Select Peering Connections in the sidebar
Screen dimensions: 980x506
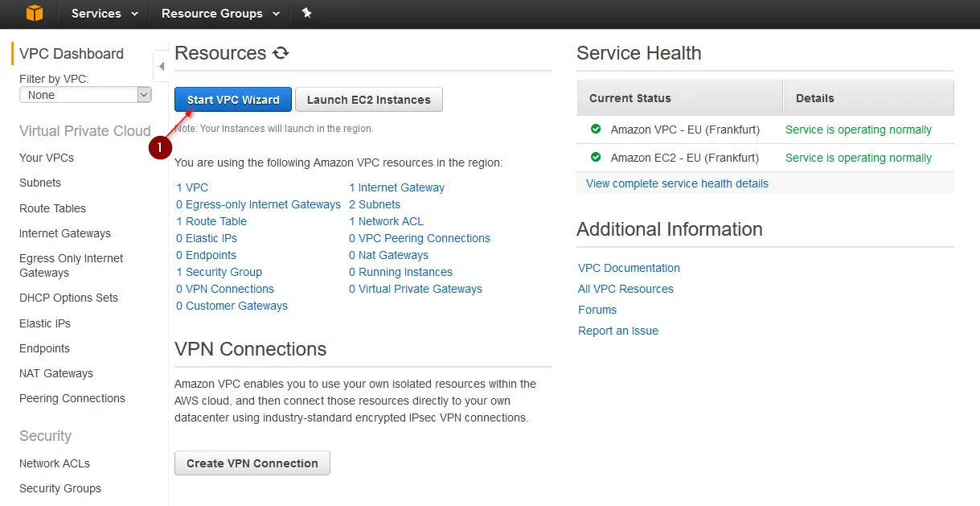point(72,398)
